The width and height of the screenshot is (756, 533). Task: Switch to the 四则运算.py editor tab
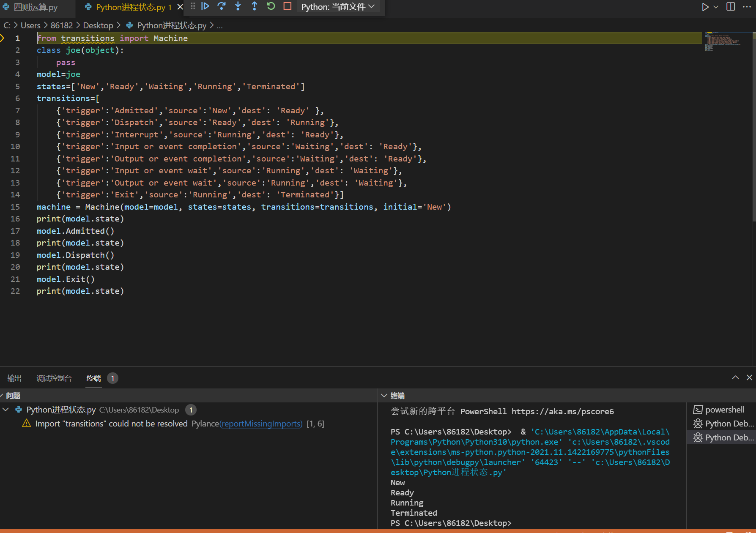(36, 7)
